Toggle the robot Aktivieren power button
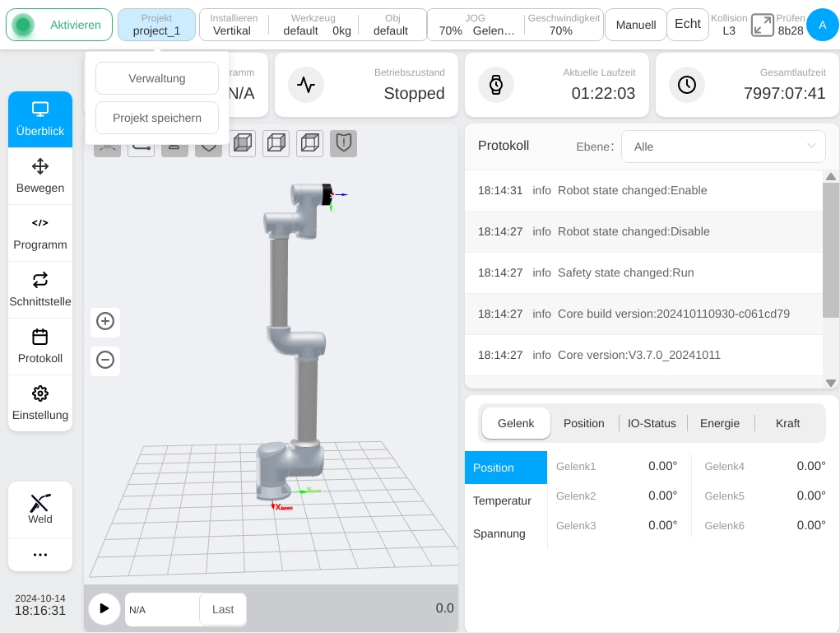This screenshot has height=633, width=840. pos(59,25)
